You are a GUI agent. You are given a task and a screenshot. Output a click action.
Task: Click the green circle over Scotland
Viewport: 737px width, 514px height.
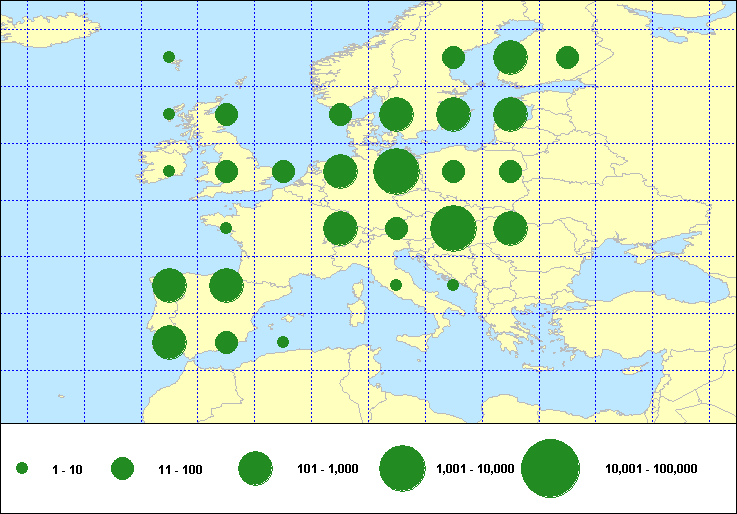tap(226, 114)
